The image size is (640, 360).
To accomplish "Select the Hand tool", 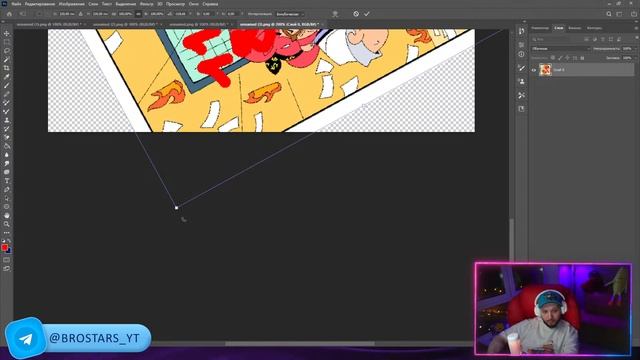I will 7,216.
